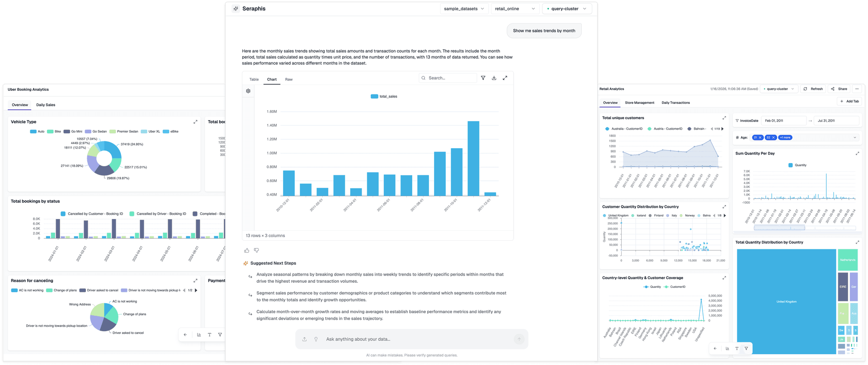Click the InvoiceDate start field Feb 01, 2011
Image resolution: width=868 pixels, height=365 pixels.
(784, 121)
